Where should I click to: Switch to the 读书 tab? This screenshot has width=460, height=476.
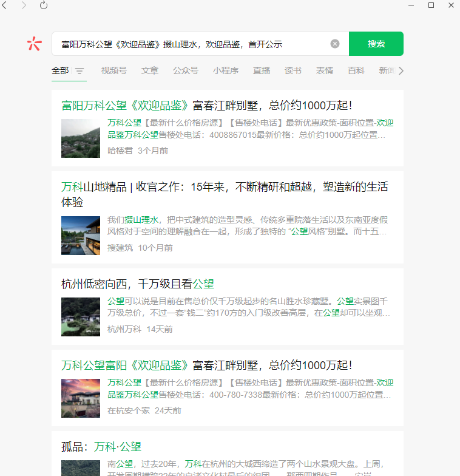point(293,70)
